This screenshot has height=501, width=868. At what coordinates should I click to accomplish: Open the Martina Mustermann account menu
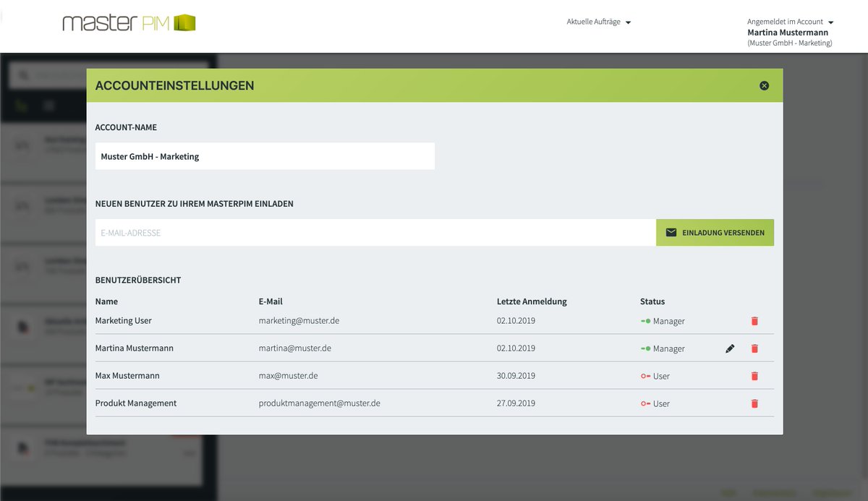(788, 32)
